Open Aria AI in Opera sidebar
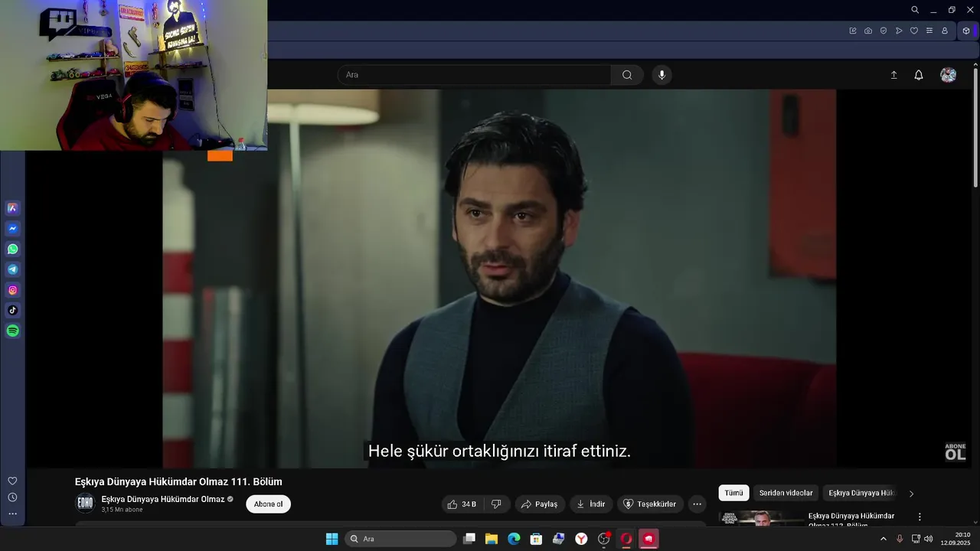 (12, 208)
